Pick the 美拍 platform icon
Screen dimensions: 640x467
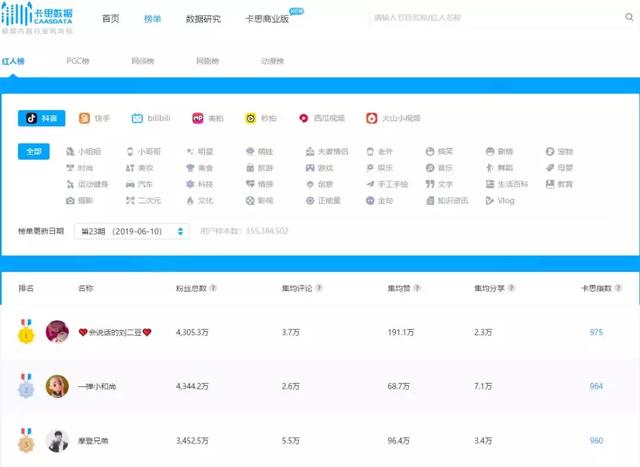(x=208, y=118)
